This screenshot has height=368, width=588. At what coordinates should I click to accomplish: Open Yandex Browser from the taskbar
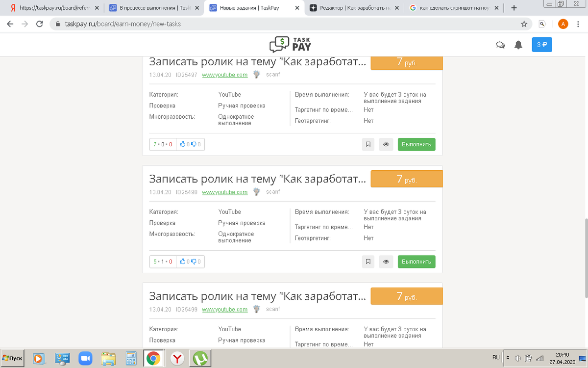tap(177, 359)
